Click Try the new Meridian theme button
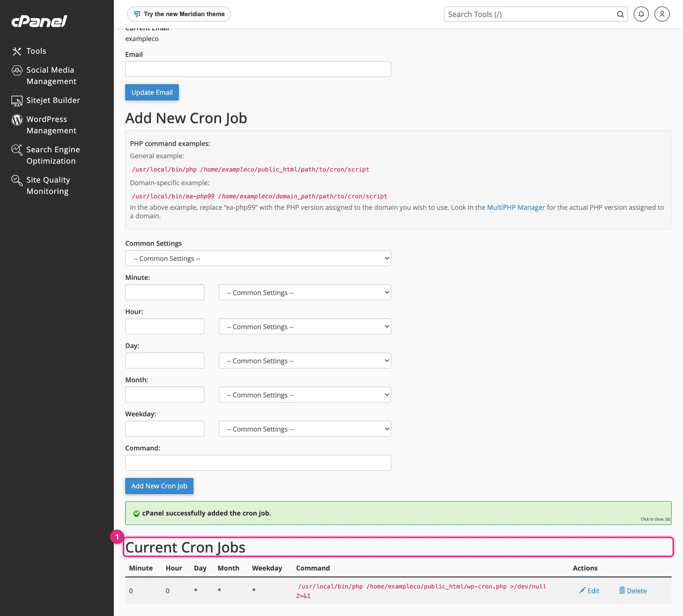This screenshot has height=616, width=683. coord(179,14)
